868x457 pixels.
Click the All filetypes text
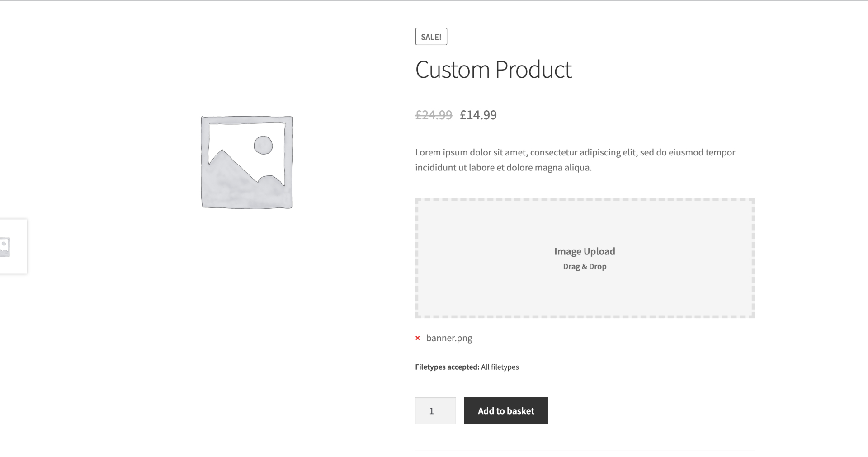point(500,367)
